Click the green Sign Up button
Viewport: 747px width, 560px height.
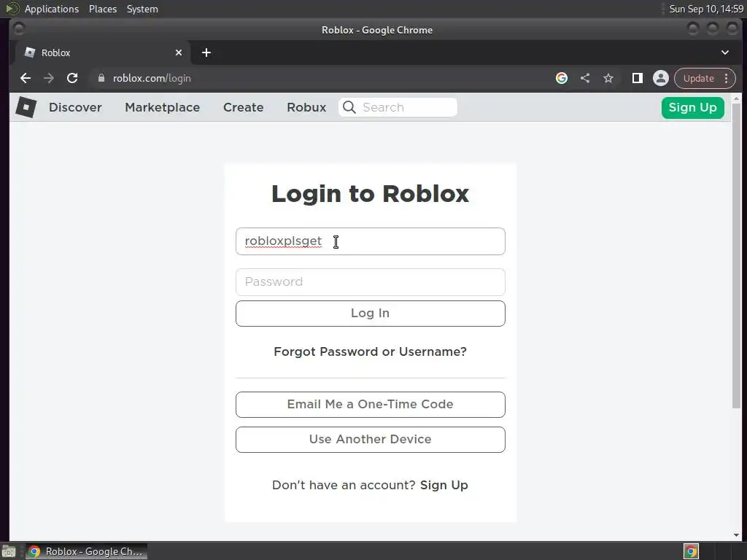(x=693, y=108)
